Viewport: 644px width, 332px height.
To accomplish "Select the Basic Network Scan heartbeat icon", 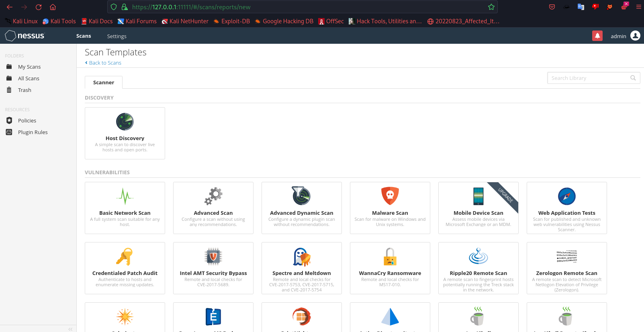I will pos(125,196).
